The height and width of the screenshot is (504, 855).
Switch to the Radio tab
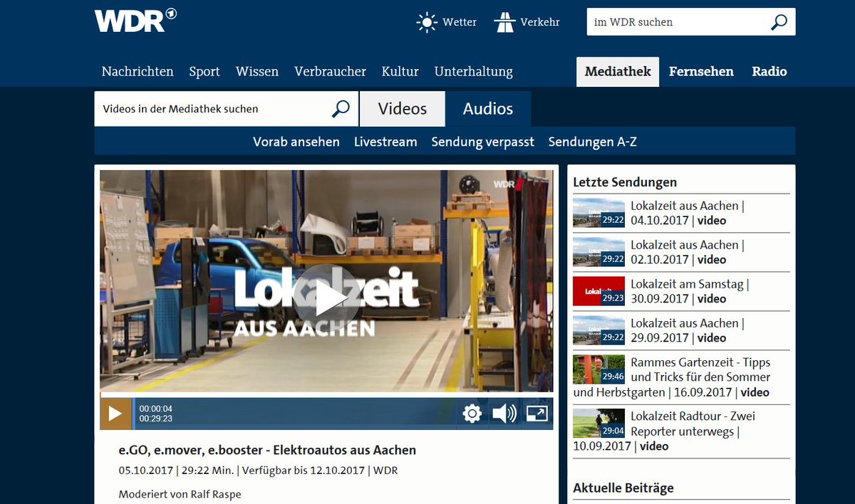pyautogui.click(x=769, y=71)
